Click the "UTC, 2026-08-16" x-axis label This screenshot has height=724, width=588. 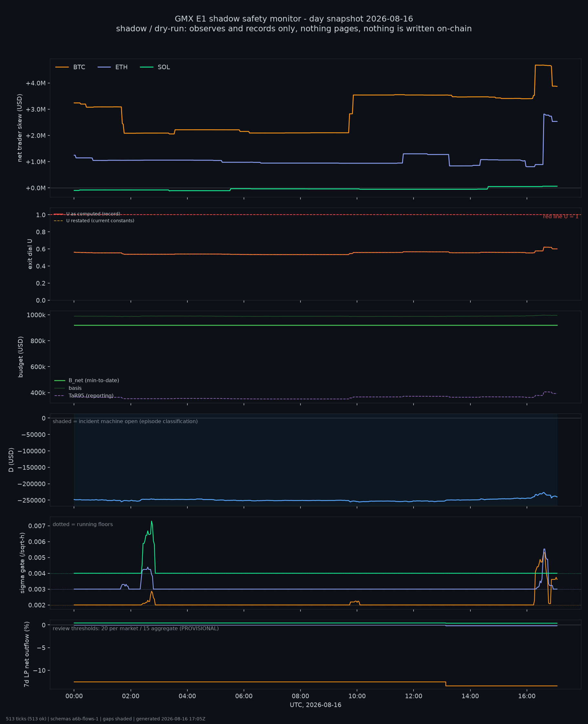tap(315, 705)
